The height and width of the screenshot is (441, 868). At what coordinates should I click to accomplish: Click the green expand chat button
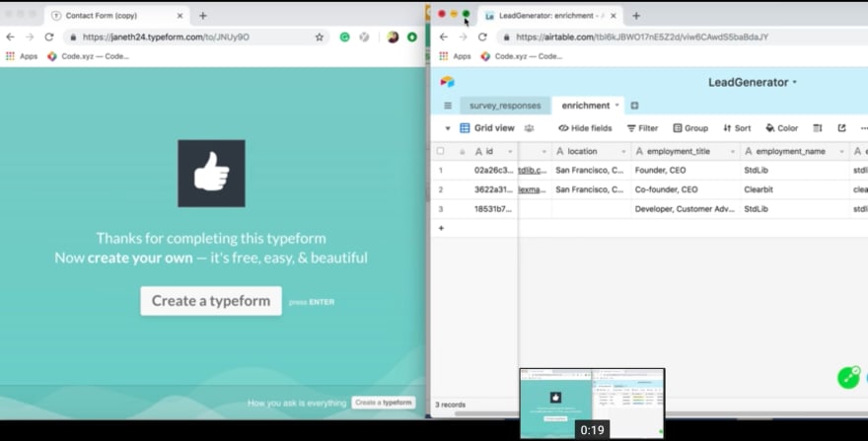pos(848,377)
